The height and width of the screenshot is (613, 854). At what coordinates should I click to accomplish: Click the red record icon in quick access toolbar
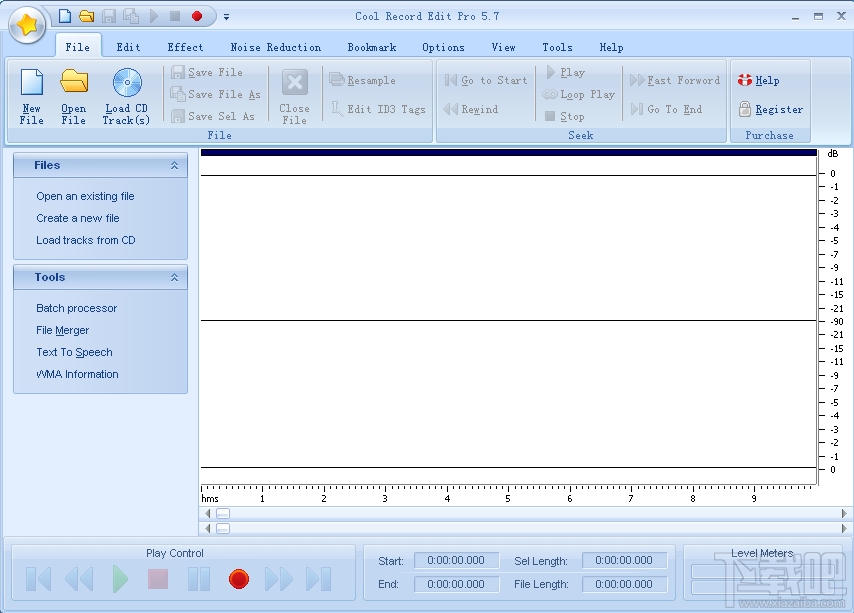[197, 16]
